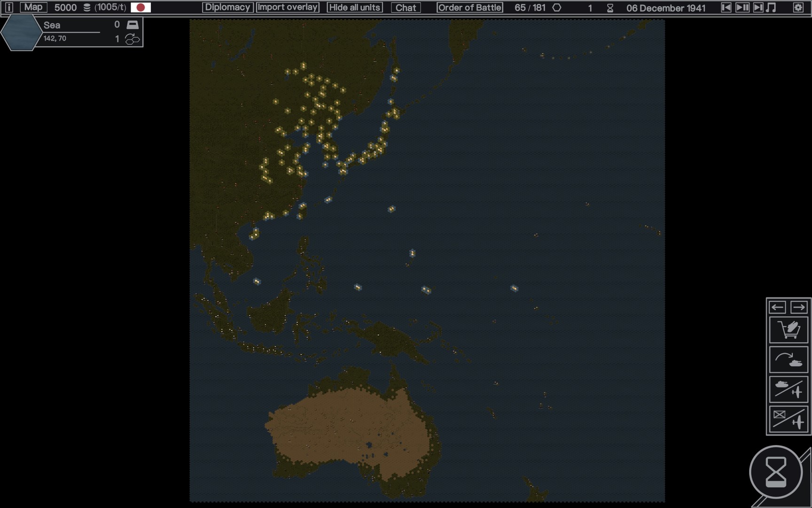Toggle ground/air tank-plane view icon

click(x=789, y=389)
